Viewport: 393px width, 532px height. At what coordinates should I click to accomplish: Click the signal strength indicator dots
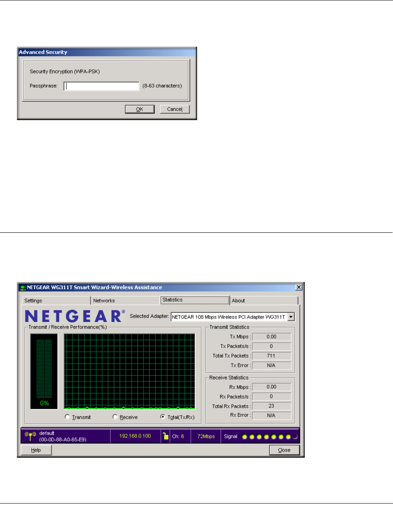pyautogui.click(x=270, y=437)
